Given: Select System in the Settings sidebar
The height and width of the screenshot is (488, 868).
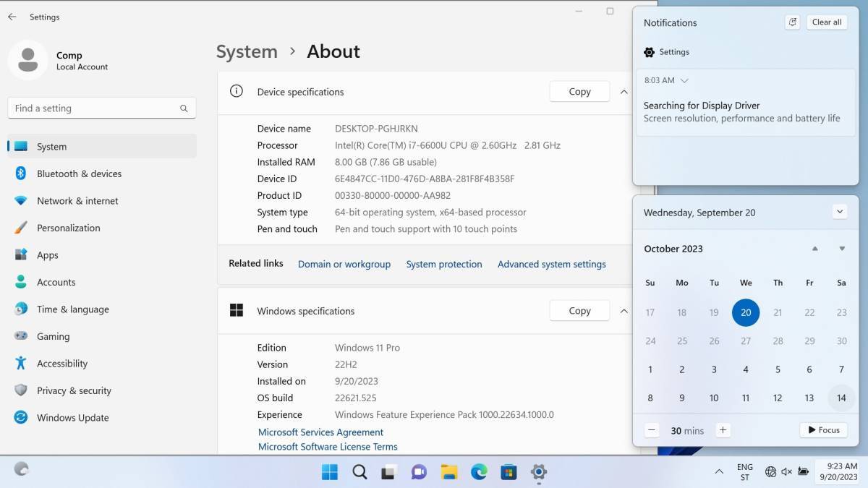Looking at the screenshot, I should pos(102,146).
